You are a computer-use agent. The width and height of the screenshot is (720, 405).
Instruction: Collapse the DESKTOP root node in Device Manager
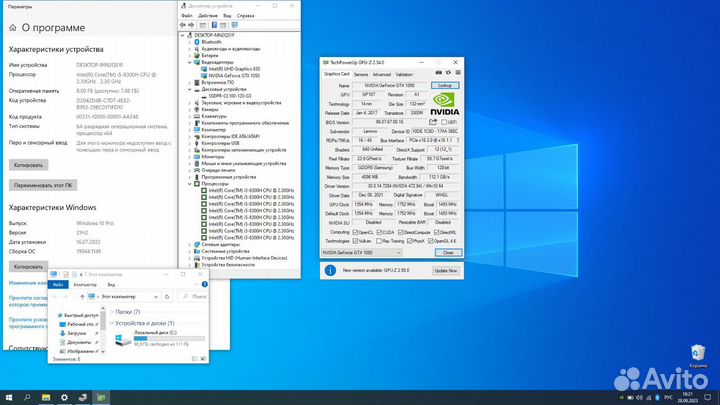pos(183,35)
